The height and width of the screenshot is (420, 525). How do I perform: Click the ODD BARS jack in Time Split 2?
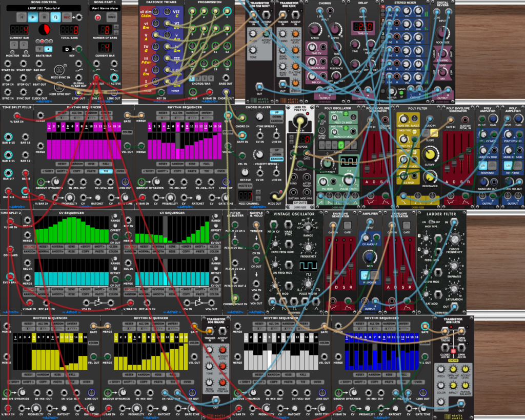(10, 249)
